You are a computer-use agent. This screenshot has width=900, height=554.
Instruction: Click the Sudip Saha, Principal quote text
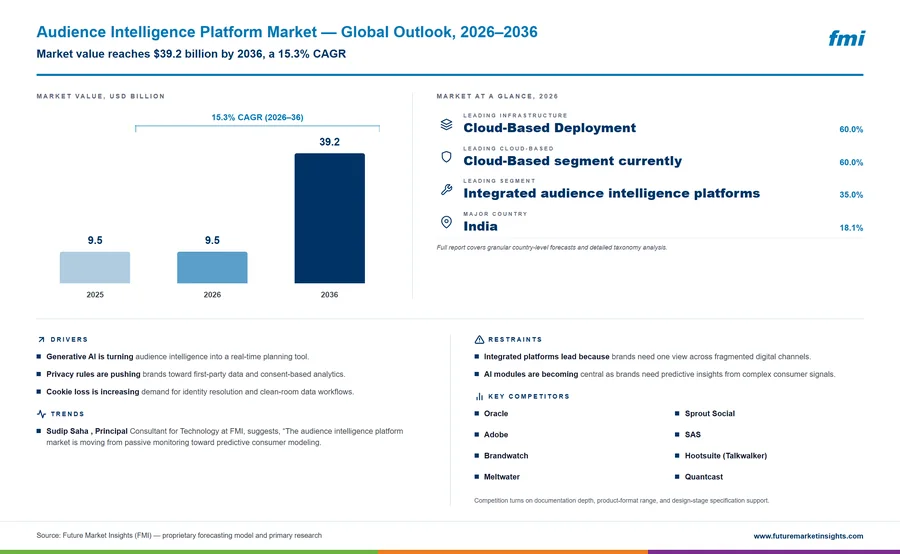point(224,437)
